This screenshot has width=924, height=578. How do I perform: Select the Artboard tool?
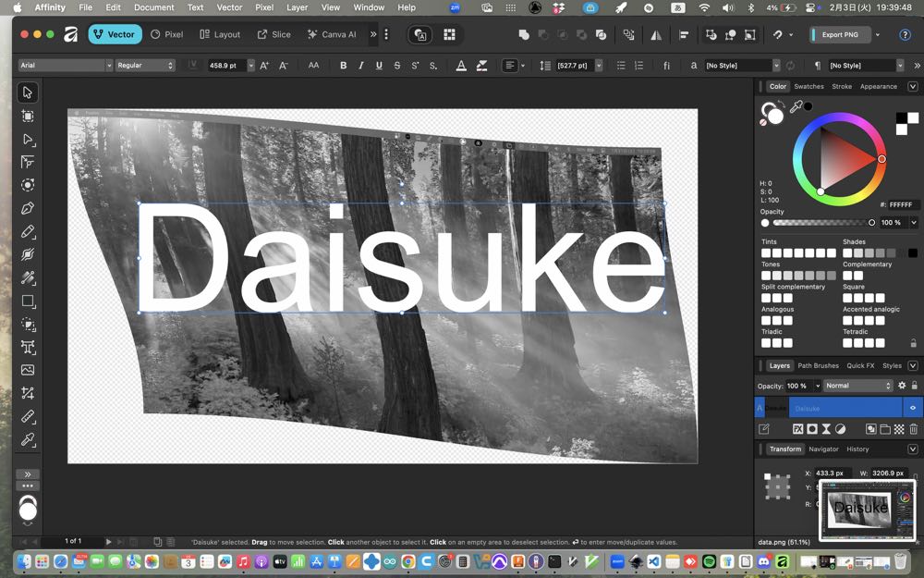coord(27,117)
